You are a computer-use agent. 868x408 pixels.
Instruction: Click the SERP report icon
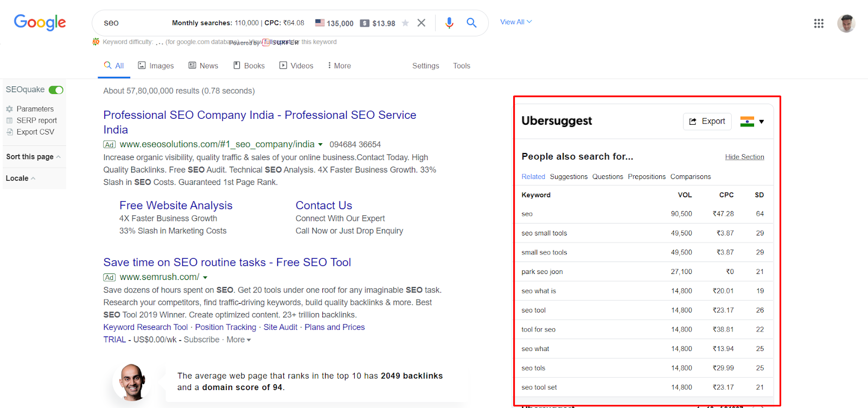tap(9, 120)
